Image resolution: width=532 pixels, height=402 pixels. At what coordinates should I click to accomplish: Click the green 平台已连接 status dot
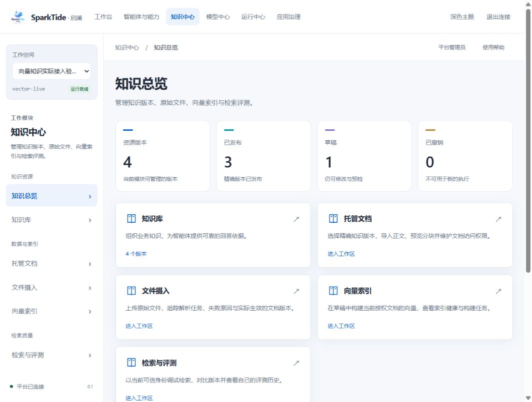[x=11, y=387]
